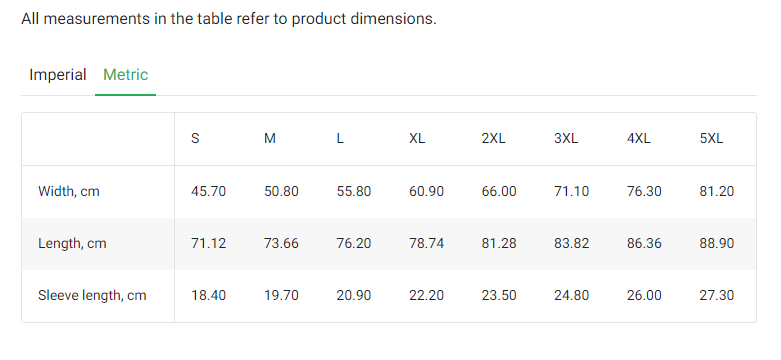The image size is (781, 360).
Task: Click the M size column header
Action: tap(269, 138)
